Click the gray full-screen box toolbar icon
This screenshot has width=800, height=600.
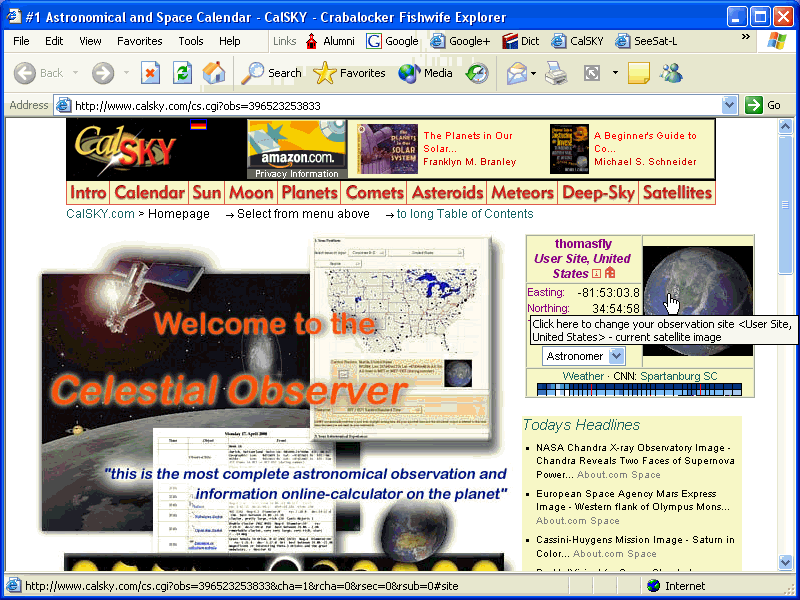coord(592,73)
